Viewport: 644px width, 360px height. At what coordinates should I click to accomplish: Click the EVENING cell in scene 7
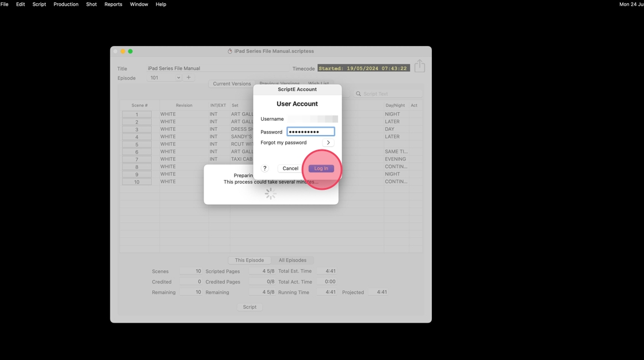click(395, 159)
